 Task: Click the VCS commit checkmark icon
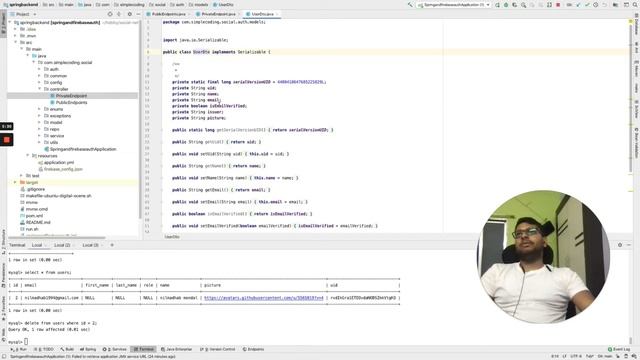click(x=587, y=5)
